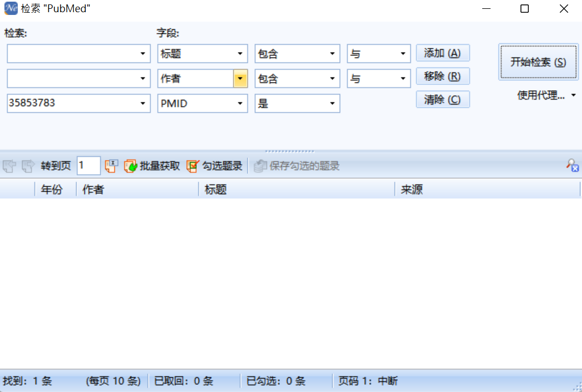
Task: Click the 移除 (R) button
Action: [x=443, y=76]
